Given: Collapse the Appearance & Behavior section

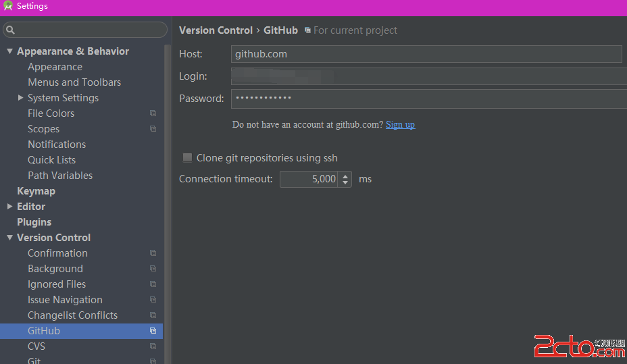Looking at the screenshot, I should [9, 51].
